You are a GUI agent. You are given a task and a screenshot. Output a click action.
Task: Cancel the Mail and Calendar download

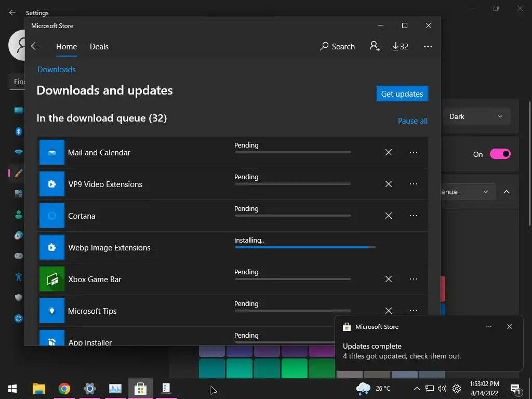[x=389, y=152]
